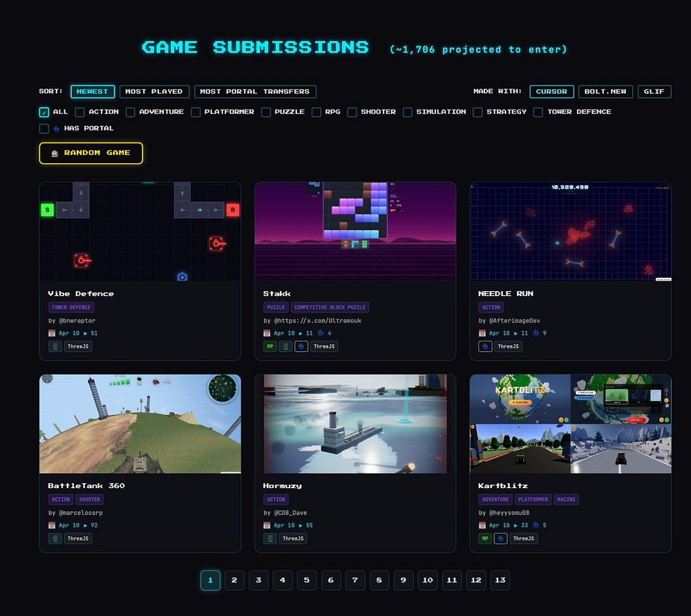
Task: Click the calendar icon on Hormuzy card
Action: [267, 525]
